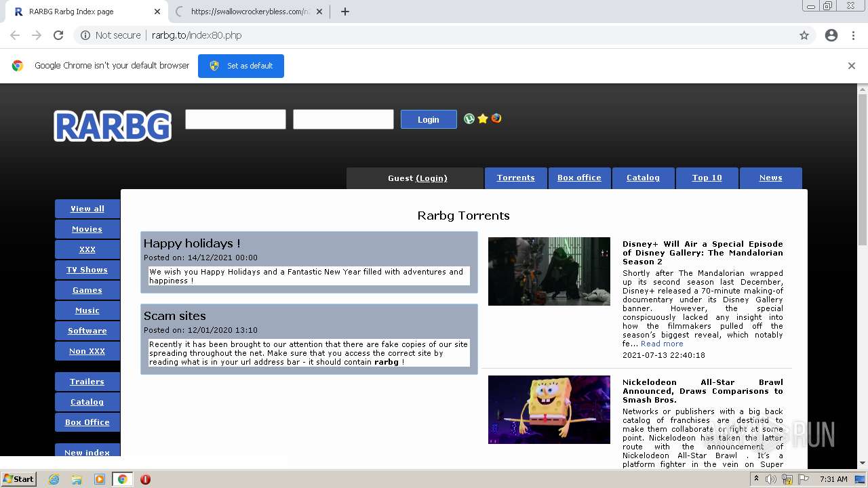Click the browser forward arrow
868x488 pixels.
[x=37, y=35]
